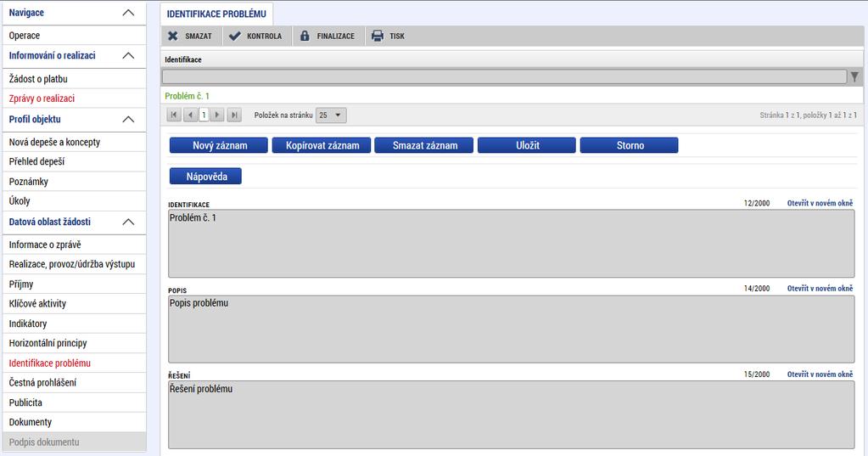868x456 pixels.
Task: Open Řešení field in new window
Action: pyautogui.click(x=820, y=374)
